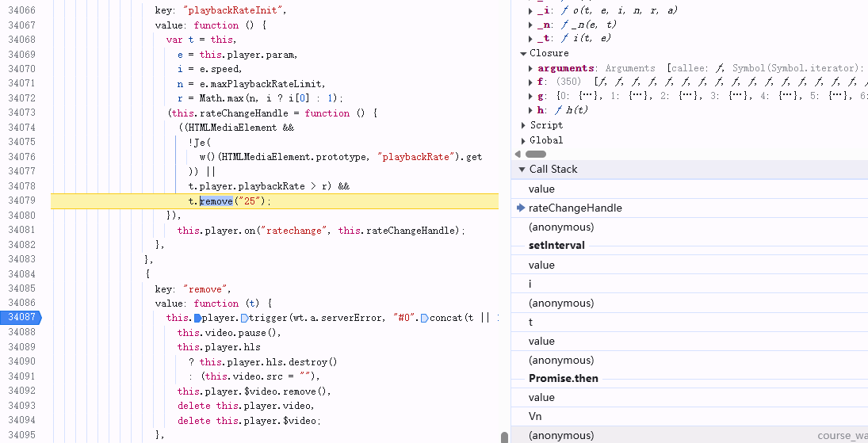
Task: Click blue current-frame arrow beside rateChangeHandle
Action: 521,208
